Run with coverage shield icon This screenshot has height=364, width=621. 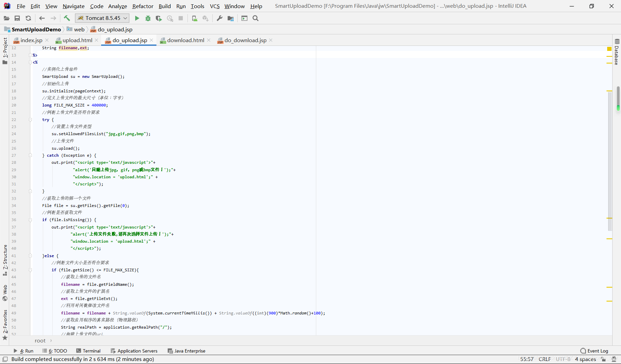(x=159, y=18)
